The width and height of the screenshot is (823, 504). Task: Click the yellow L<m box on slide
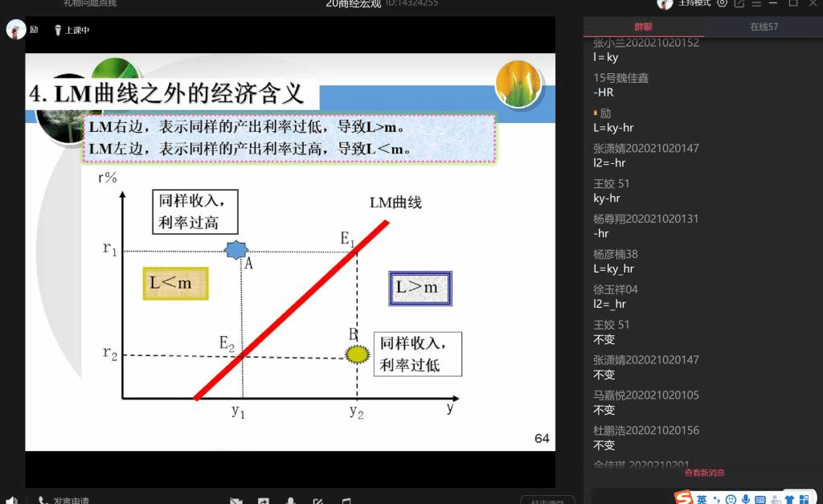tap(175, 284)
